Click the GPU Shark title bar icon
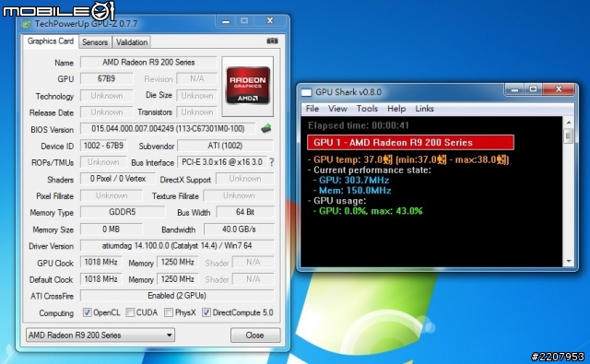This screenshot has height=364, width=590. click(307, 92)
